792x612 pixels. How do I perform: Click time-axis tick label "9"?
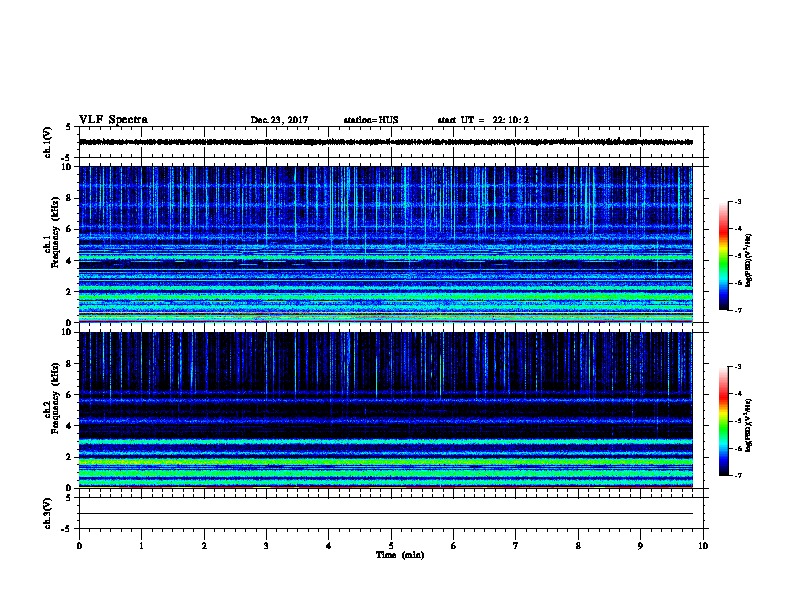pyautogui.click(x=641, y=545)
